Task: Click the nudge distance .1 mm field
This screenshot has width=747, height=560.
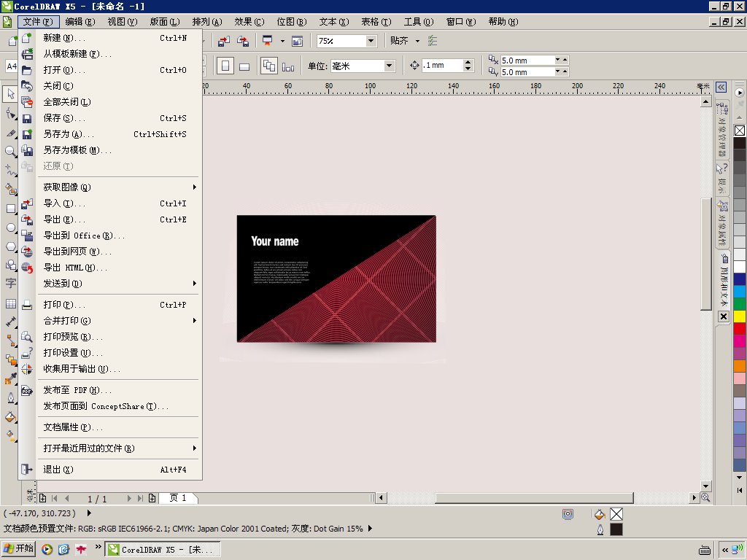Action: pos(442,65)
